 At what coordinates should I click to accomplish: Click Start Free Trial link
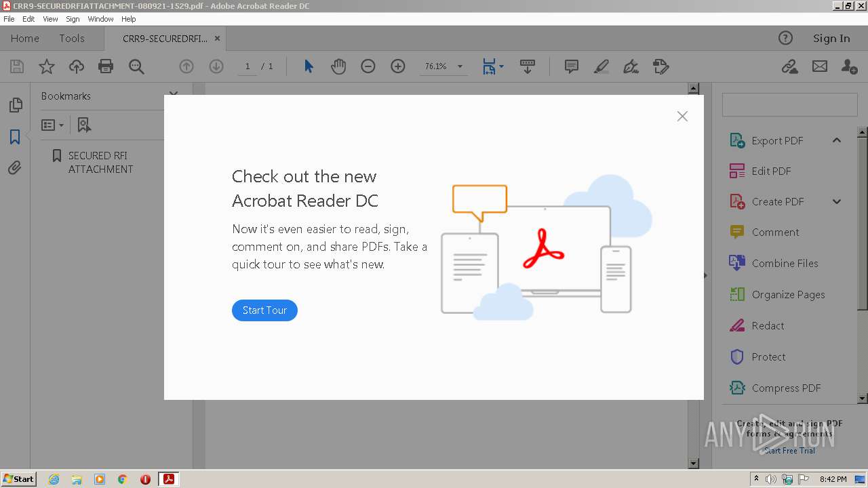coord(789,451)
